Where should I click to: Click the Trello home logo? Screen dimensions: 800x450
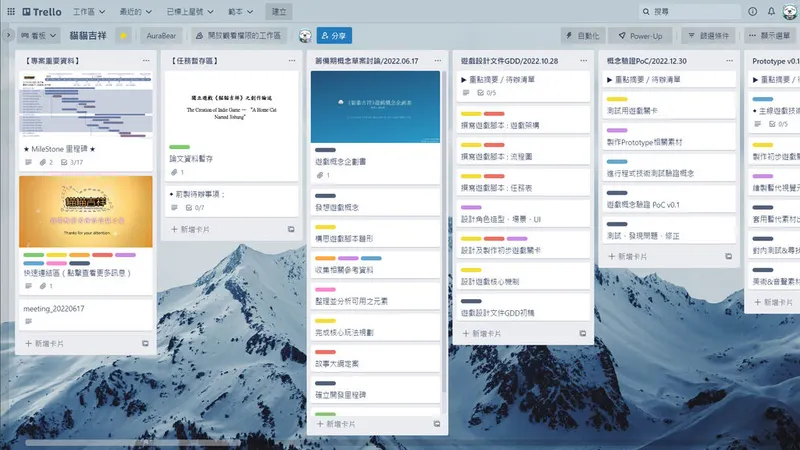tap(42, 11)
